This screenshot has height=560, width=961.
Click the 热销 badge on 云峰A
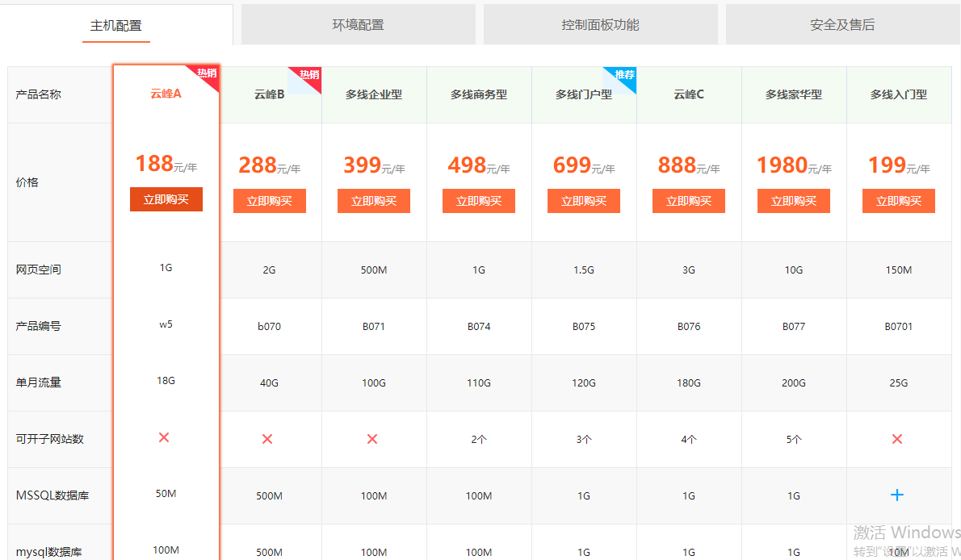tap(208, 74)
